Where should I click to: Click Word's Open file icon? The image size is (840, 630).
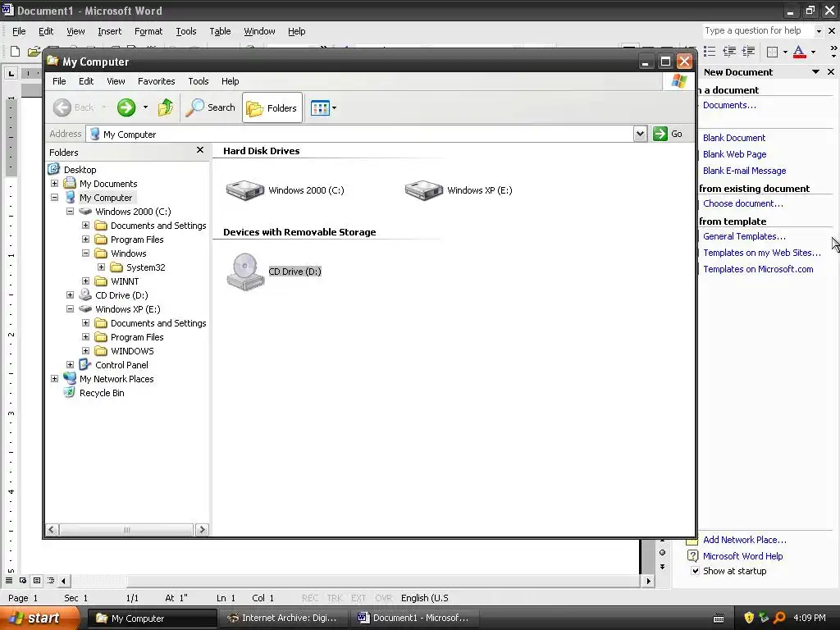(x=34, y=52)
